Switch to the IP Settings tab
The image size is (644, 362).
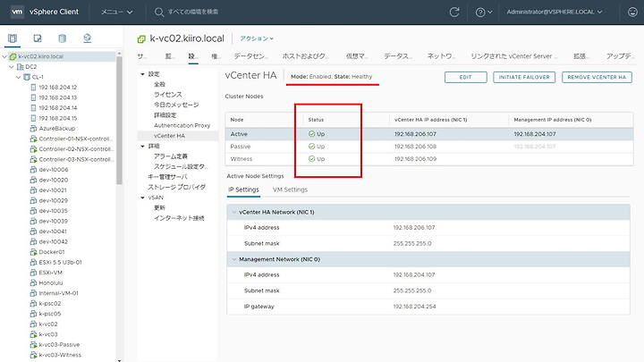[243, 189]
